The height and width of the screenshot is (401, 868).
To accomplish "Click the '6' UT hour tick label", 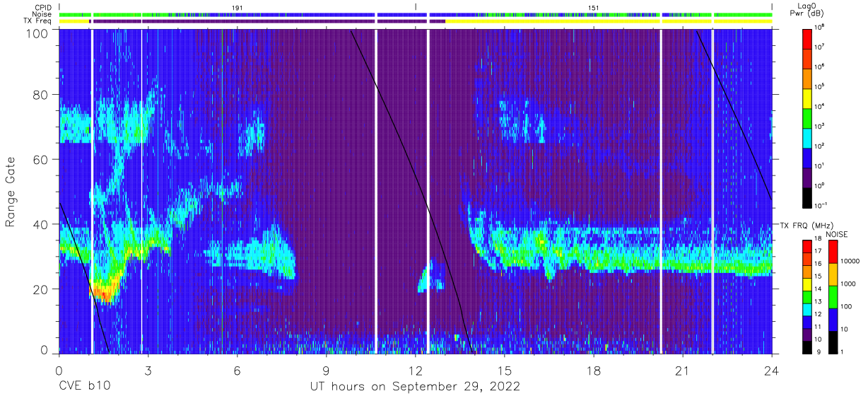I will 237,371.
